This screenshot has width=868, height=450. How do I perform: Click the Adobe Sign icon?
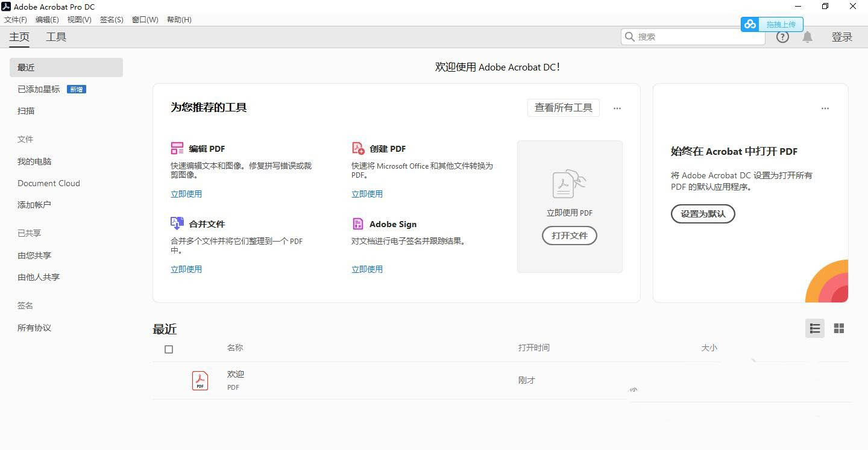[x=358, y=223]
